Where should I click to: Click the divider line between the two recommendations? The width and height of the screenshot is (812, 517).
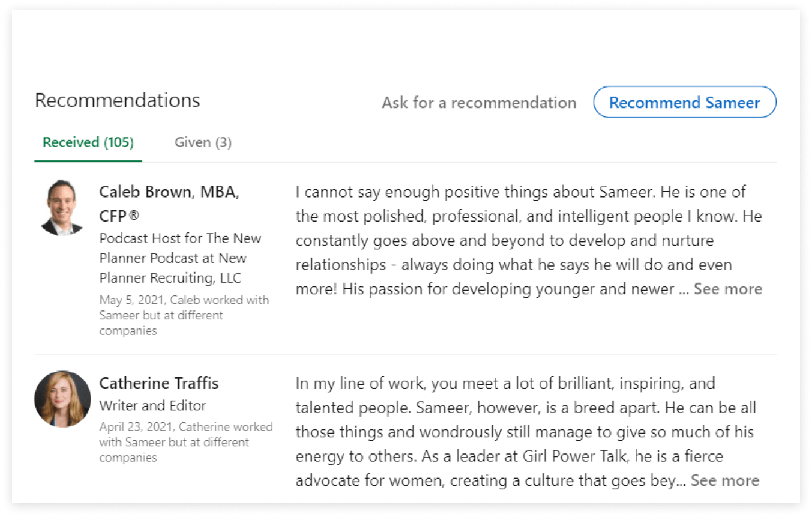[405, 354]
